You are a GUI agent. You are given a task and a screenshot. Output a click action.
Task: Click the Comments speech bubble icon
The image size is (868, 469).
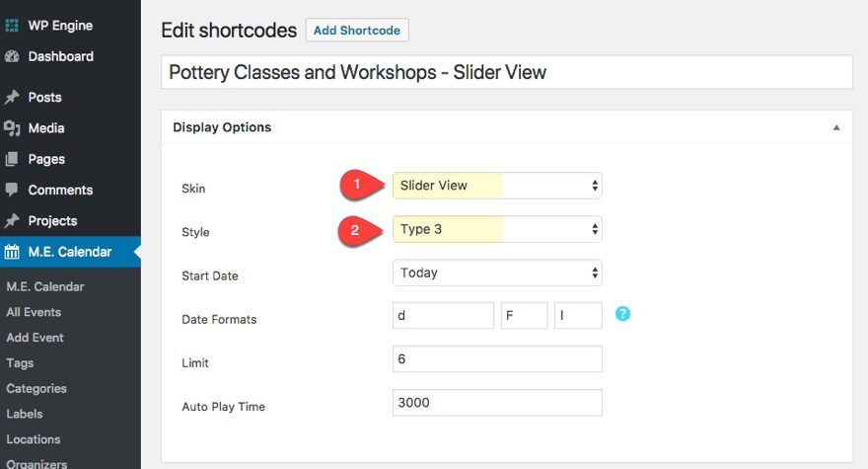tap(12, 190)
